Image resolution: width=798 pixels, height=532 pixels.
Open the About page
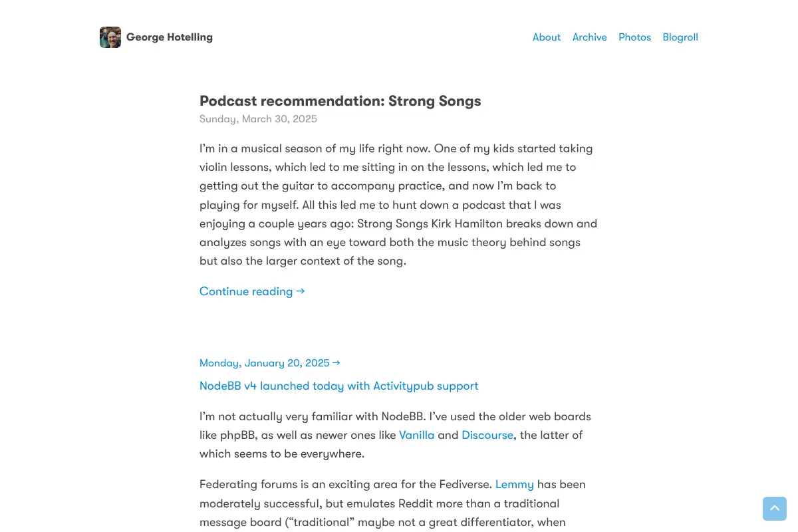pos(547,37)
